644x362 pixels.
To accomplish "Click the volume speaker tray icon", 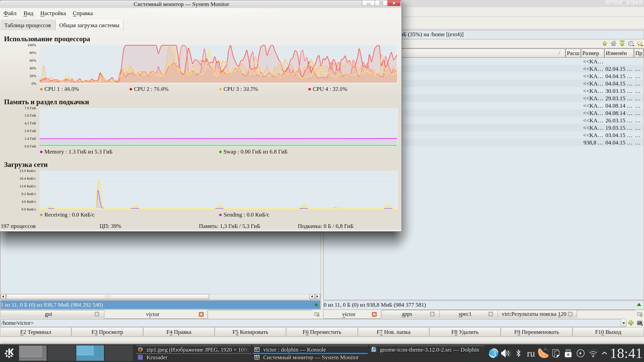I will [505, 353].
